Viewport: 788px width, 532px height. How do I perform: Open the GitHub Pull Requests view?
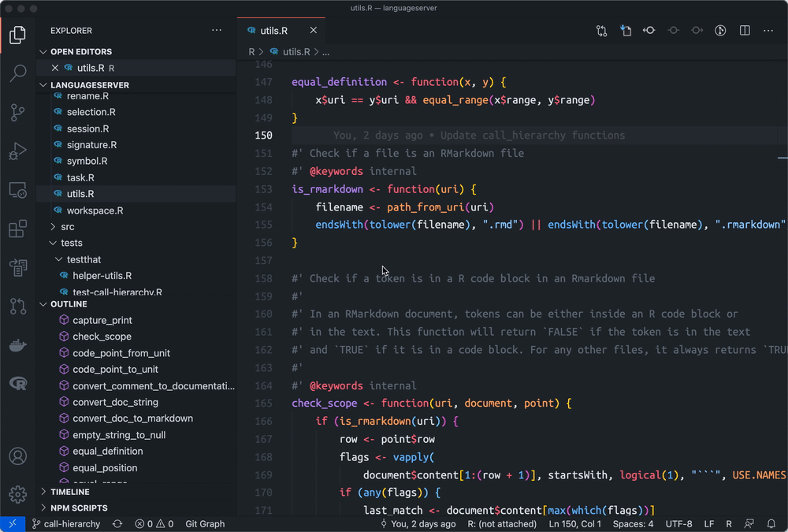17,307
